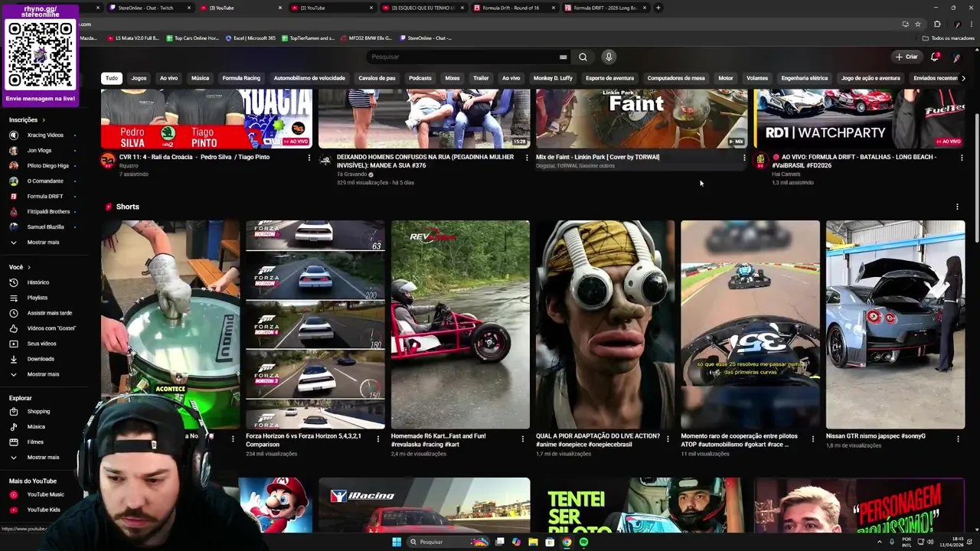Open options for Formula DRIFT watchparty video
This screenshot has height=551, width=980.
click(962, 158)
